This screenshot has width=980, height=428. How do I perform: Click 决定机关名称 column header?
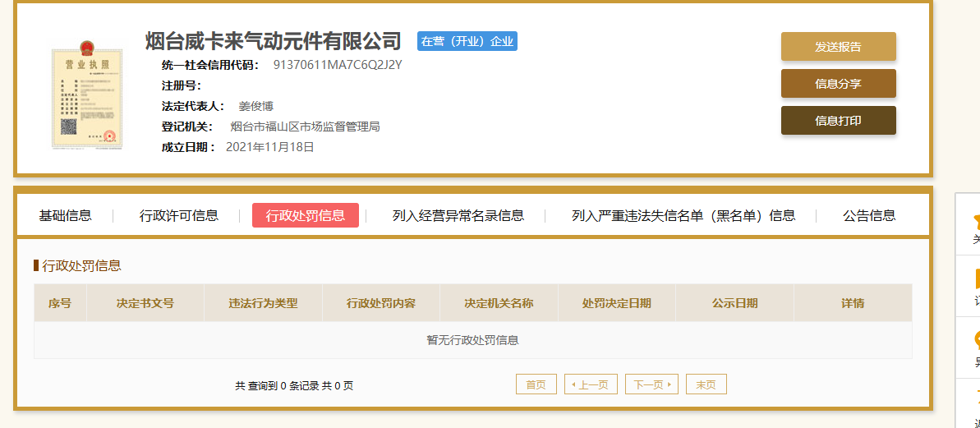(x=499, y=303)
